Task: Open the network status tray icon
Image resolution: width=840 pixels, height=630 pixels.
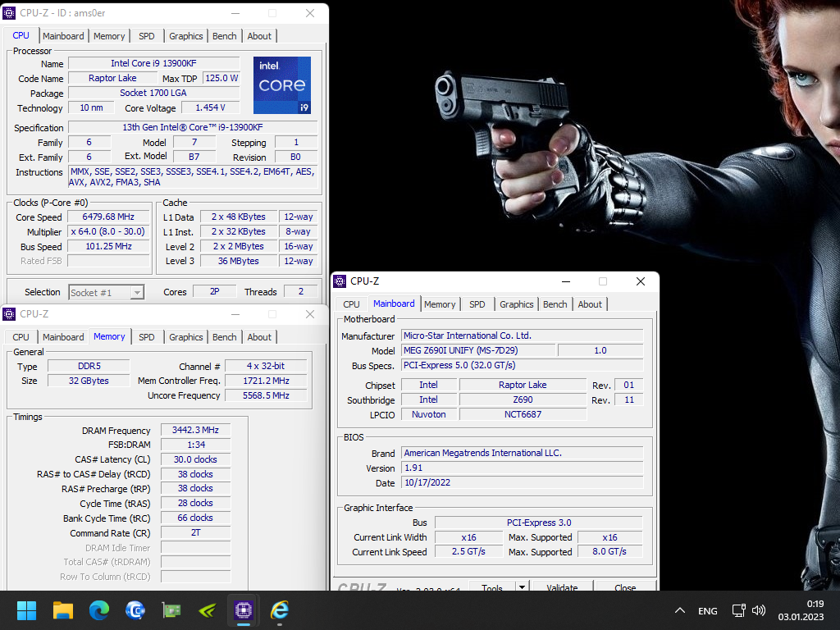Action: (739, 610)
